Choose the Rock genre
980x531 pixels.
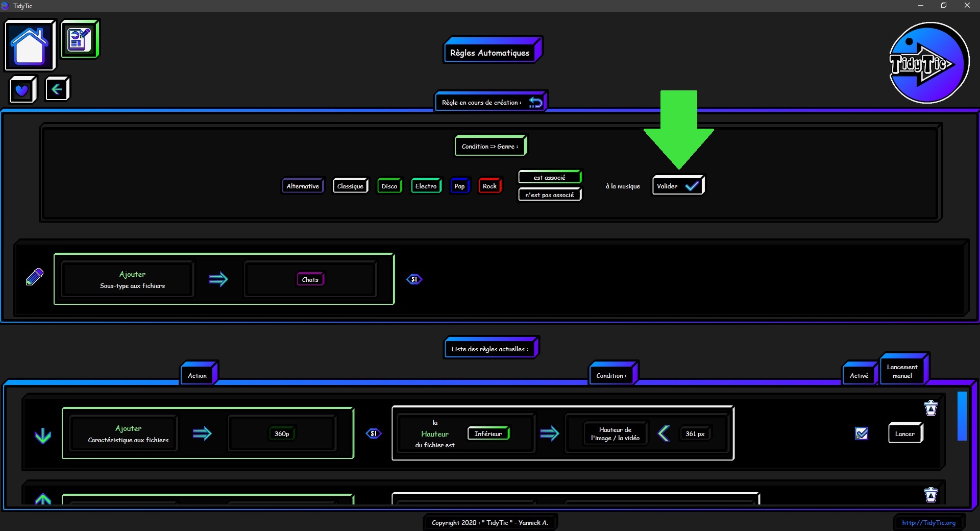[x=490, y=186]
